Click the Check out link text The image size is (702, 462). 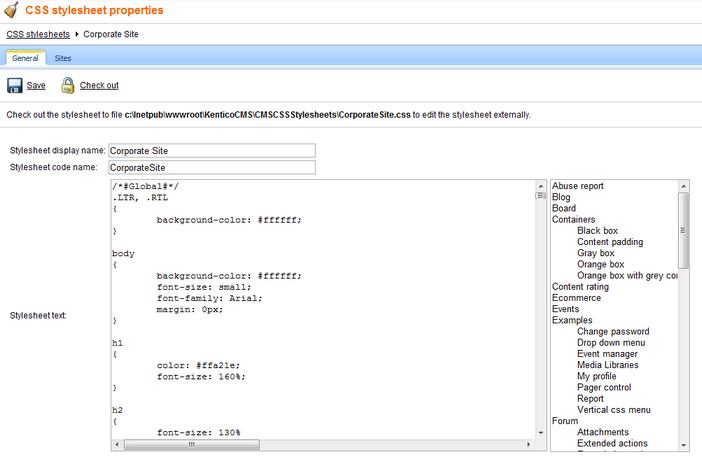tap(99, 86)
